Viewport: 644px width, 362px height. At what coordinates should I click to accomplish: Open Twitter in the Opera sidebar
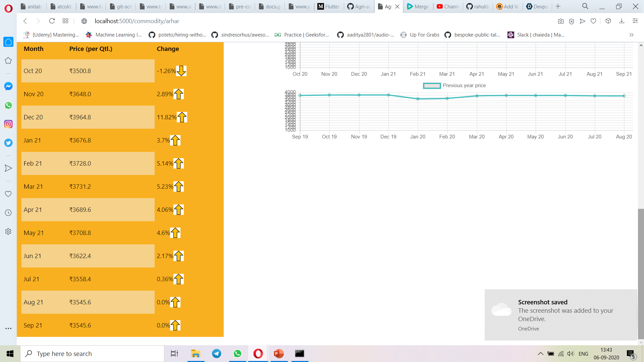8,143
